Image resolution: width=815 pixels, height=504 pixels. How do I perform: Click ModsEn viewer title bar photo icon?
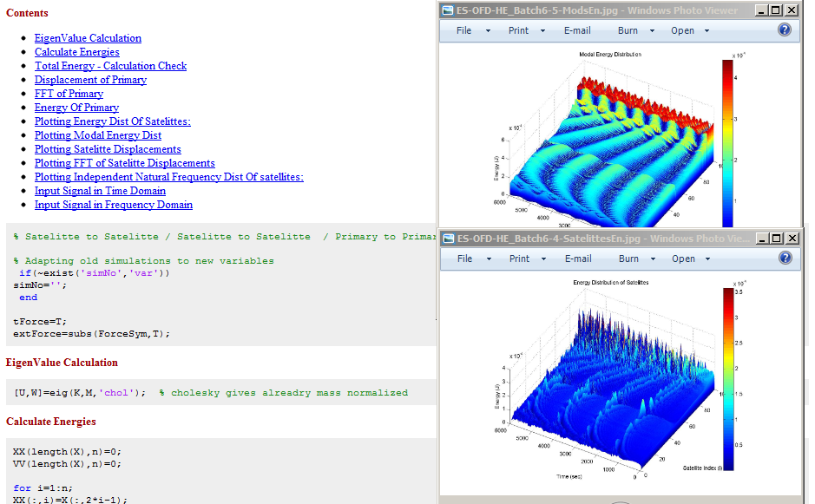(x=448, y=10)
